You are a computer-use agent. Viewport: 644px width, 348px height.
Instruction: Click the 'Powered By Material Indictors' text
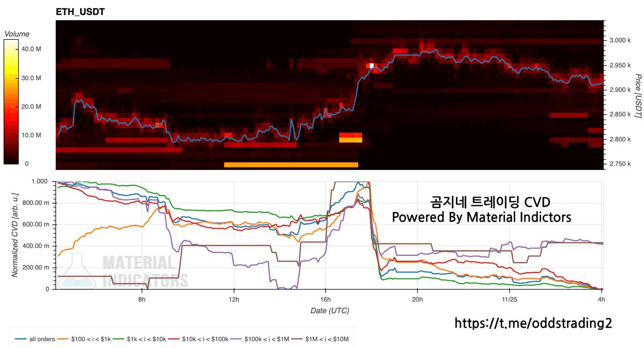tap(481, 217)
